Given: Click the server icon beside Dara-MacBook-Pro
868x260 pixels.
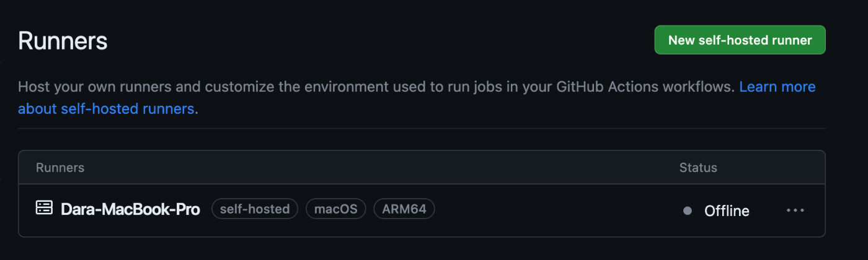Looking at the screenshot, I should tap(44, 208).
